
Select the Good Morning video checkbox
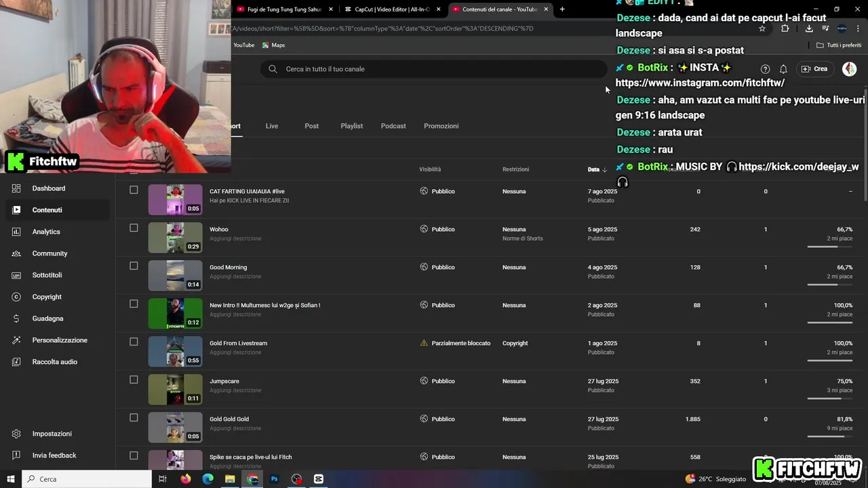coord(134,266)
